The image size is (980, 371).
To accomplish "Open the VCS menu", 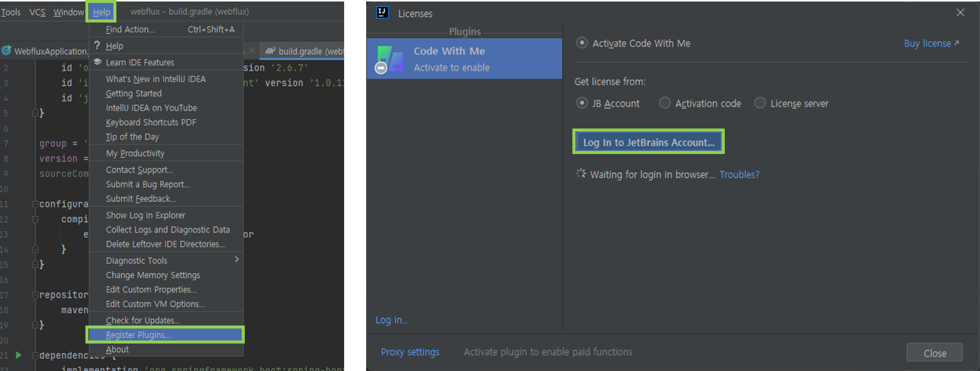I will point(37,12).
